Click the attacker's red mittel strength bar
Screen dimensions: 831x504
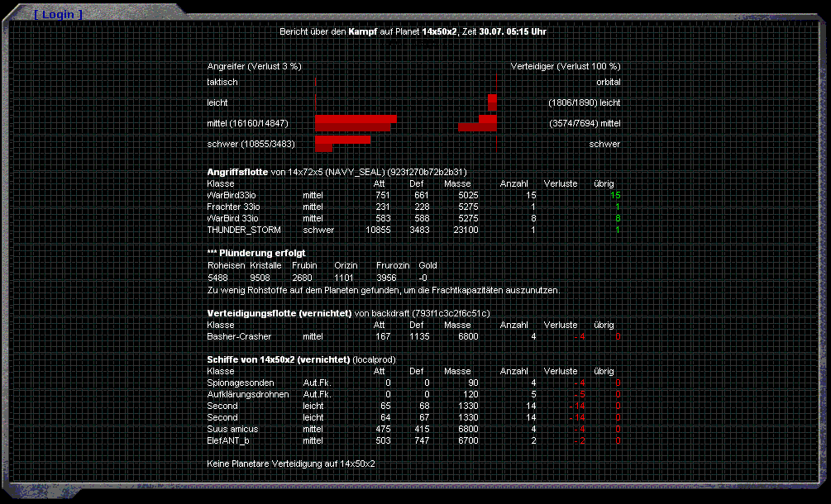tap(354, 123)
